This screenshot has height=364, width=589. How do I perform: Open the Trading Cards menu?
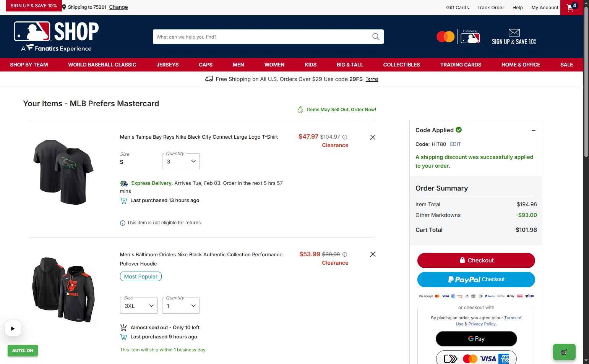pos(461,65)
